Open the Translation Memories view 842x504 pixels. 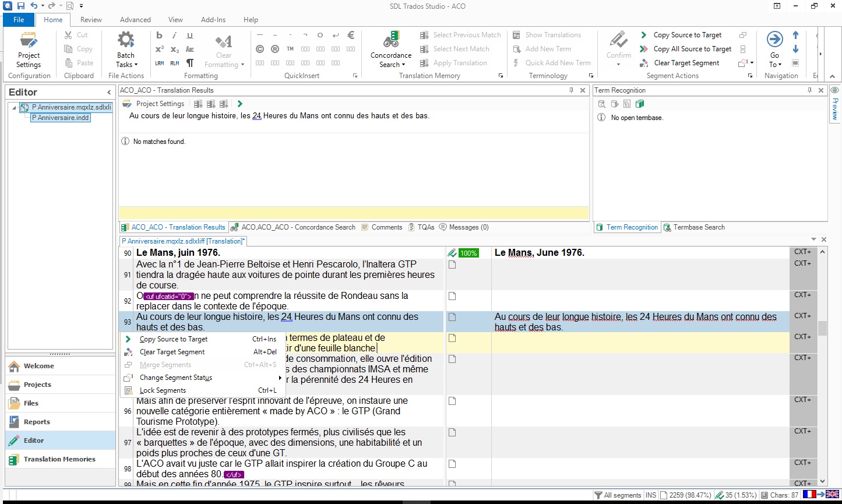point(61,459)
